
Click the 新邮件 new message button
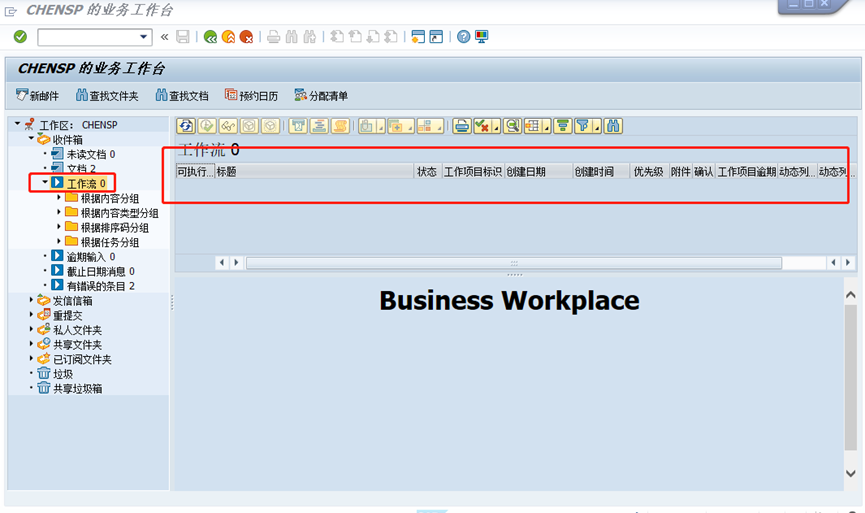click(37, 95)
